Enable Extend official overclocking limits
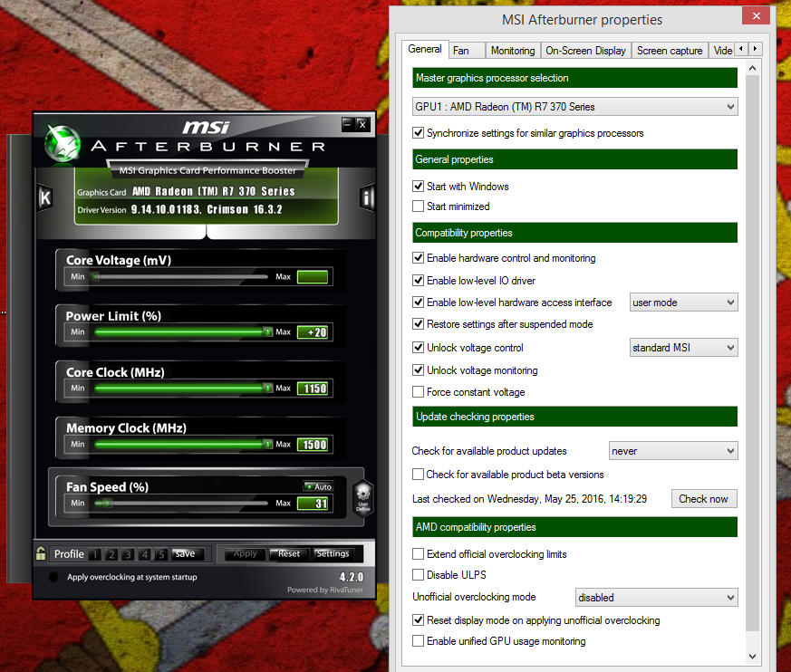Viewport: 791px width, 672px height. (418, 554)
